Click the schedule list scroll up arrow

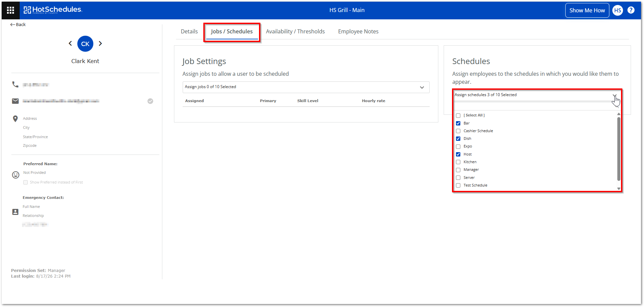click(x=619, y=114)
